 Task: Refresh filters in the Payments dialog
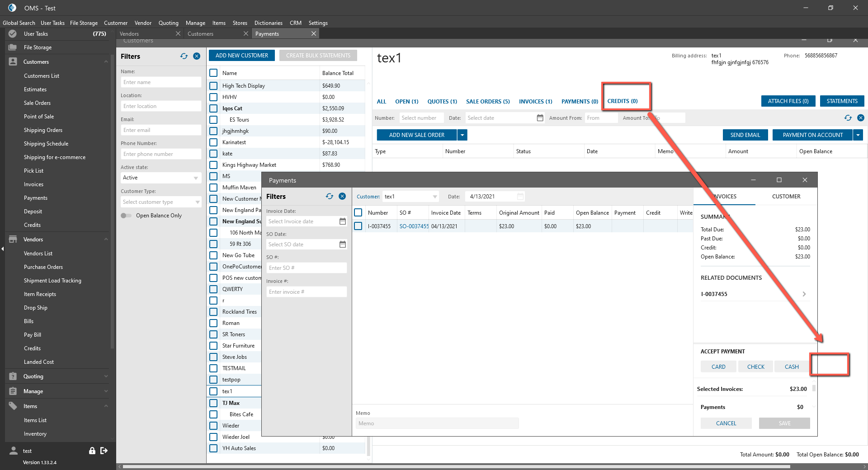[330, 197]
